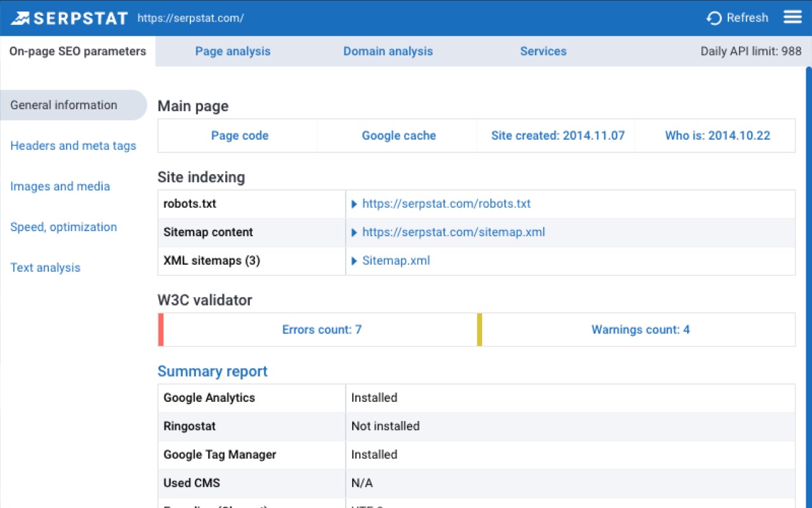Screen dimensions: 812x508
Task: Open the Who is: 2014.10.22 link
Action: (717, 136)
